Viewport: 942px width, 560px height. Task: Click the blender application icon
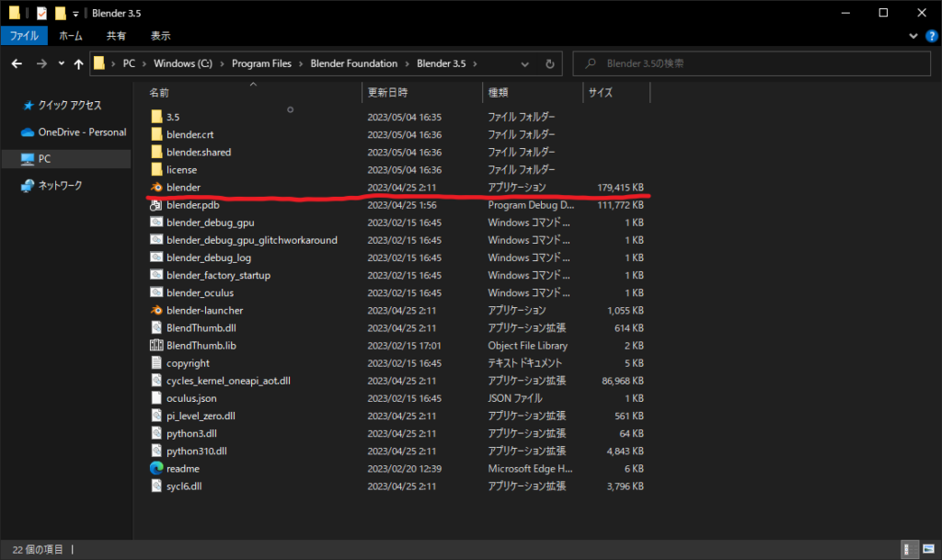[x=156, y=188]
